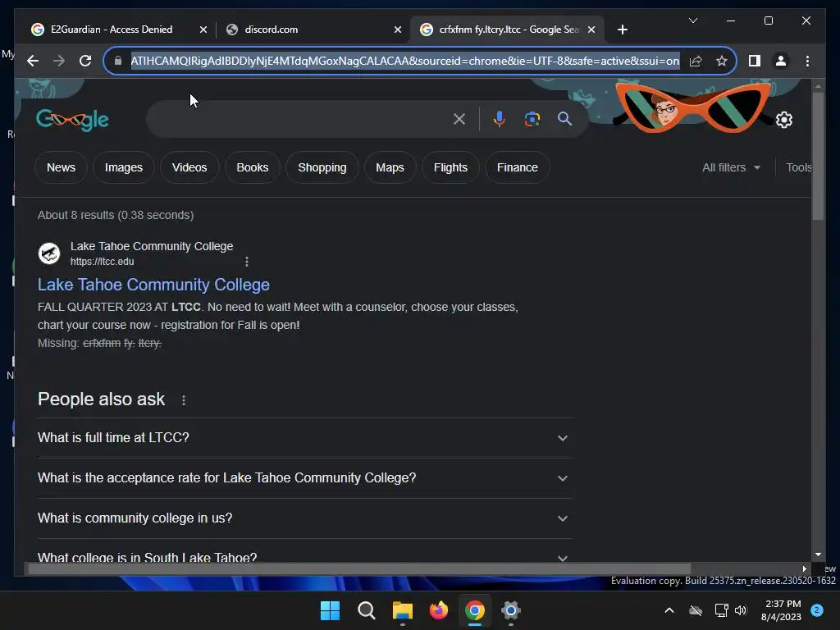Open the clock and calendar flyout
The width and height of the screenshot is (840, 630).
[x=782, y=610]
